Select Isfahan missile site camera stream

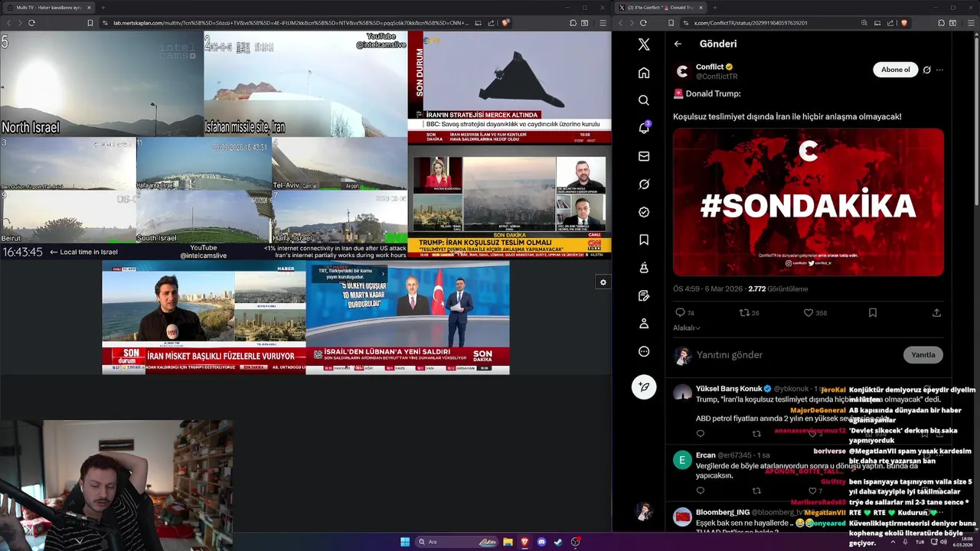click(305, 83)
